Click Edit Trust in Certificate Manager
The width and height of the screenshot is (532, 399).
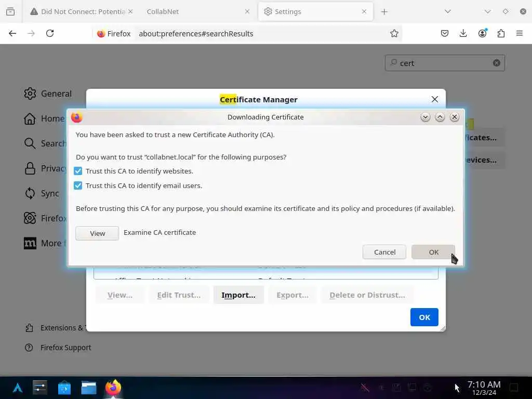[179, 295]
